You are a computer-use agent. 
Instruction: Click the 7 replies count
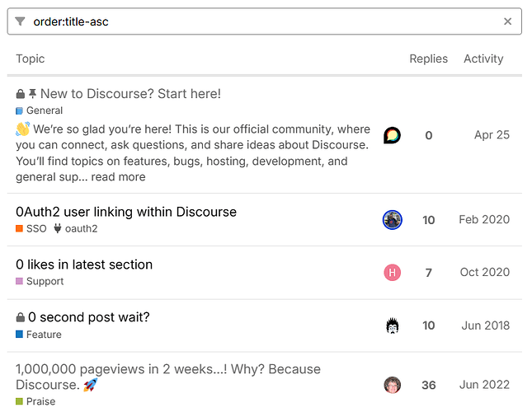click(x=429, y=273)
